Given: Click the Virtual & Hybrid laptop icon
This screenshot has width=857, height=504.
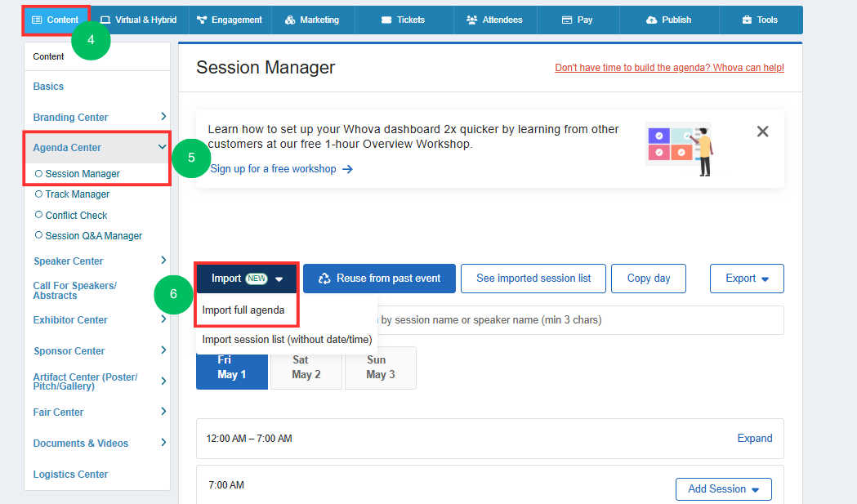Looking at the screenshot, I should (x=105, y=20).
